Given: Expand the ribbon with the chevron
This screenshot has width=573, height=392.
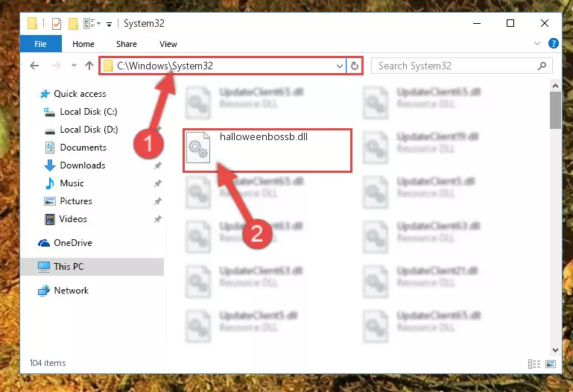Looking at the screenshot, I should pos(537,43).
